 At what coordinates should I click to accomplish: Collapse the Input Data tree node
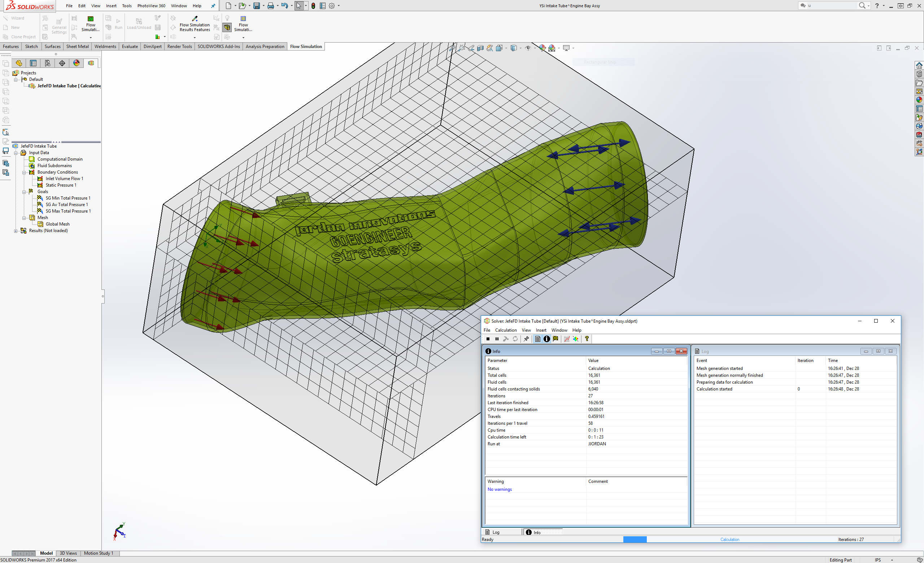pos(16,153)
